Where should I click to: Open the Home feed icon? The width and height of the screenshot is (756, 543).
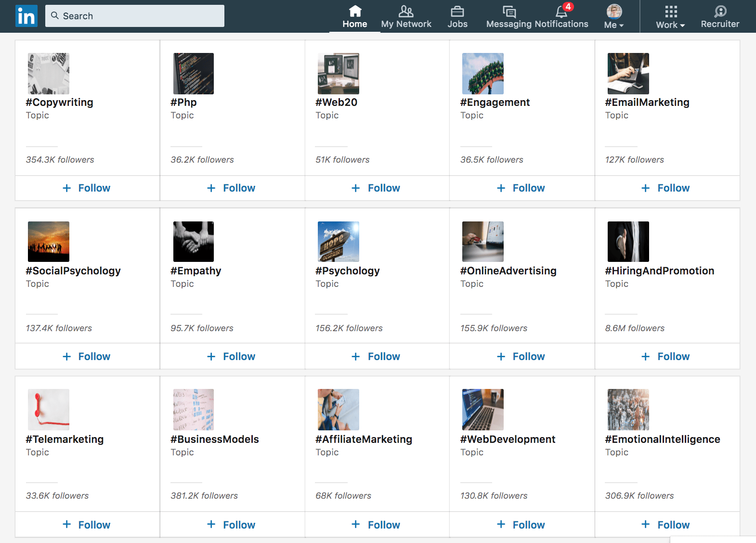355,12
